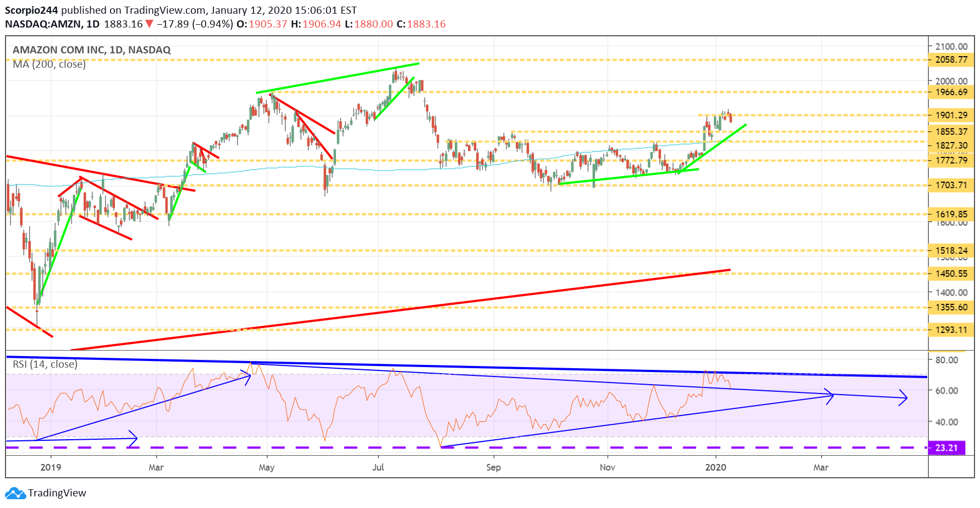The image size is (980, 508).
Task: Click the first Mar label after 2019 on time axis
Action: click(156, 467)
